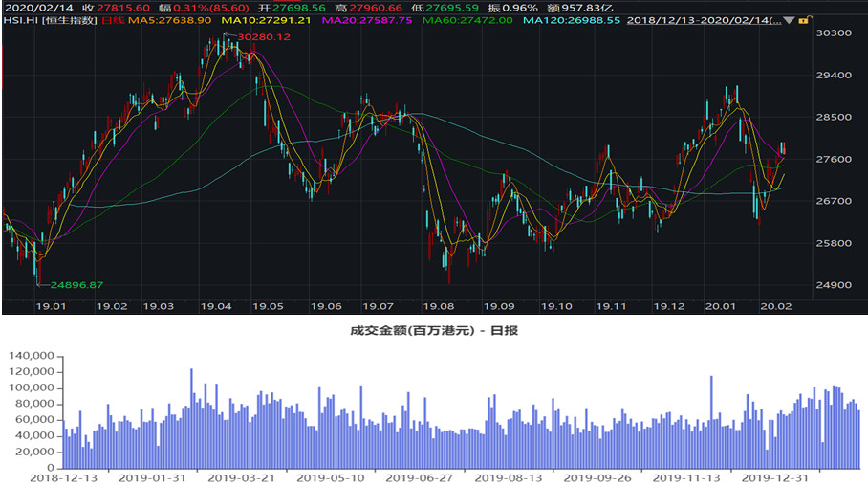Image resolution: width=868 pixels, height=486 pixels.
Task: Click the open price 27698.56
Action: pos(299,8)
